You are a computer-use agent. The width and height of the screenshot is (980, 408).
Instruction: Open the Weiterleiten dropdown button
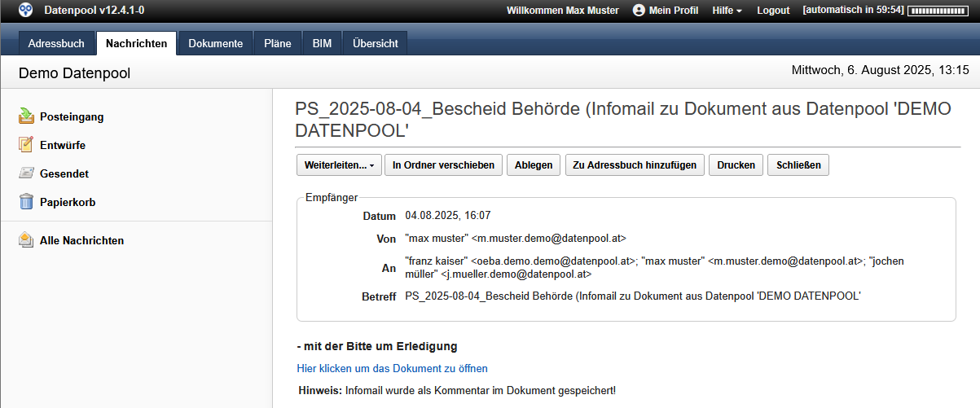coord(339,165)
